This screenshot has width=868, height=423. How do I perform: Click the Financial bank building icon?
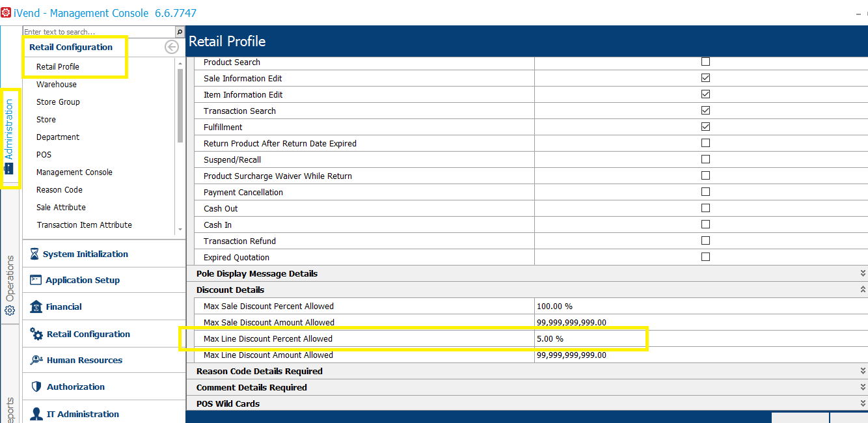click(x=36, y=307)
